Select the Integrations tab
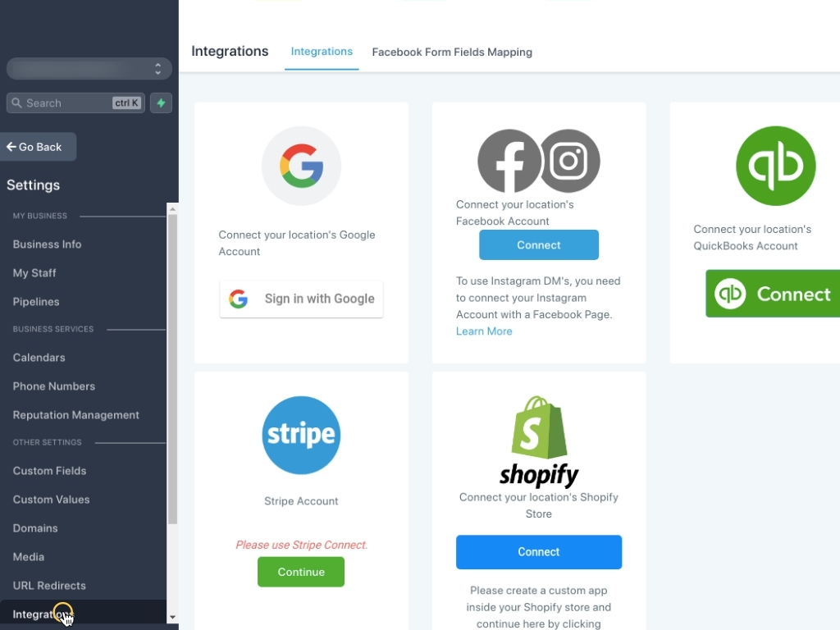840x630 pixels. pos(322,52)
